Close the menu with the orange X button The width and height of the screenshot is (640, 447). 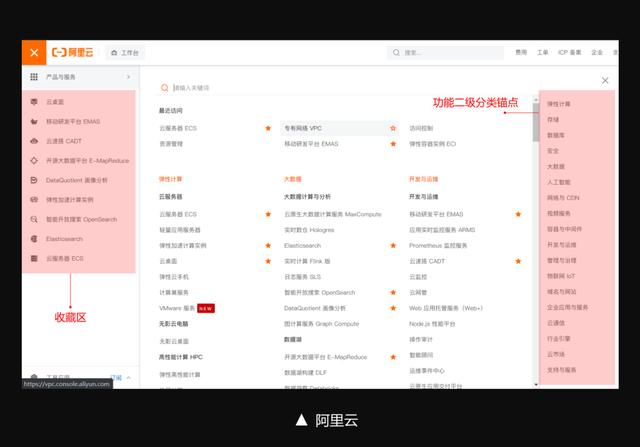click(x=34, y=53)
